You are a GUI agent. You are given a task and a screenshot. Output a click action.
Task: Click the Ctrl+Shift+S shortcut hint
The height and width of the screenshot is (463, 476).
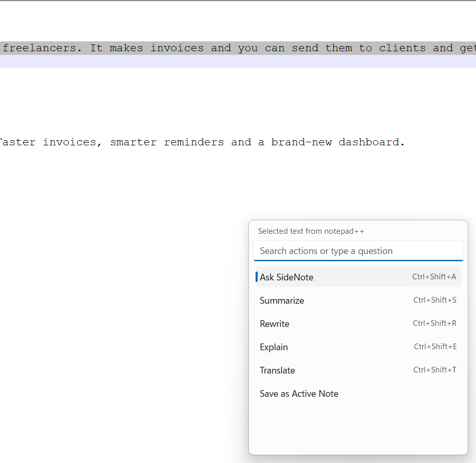pyautogui.click(x=435, y=300)
